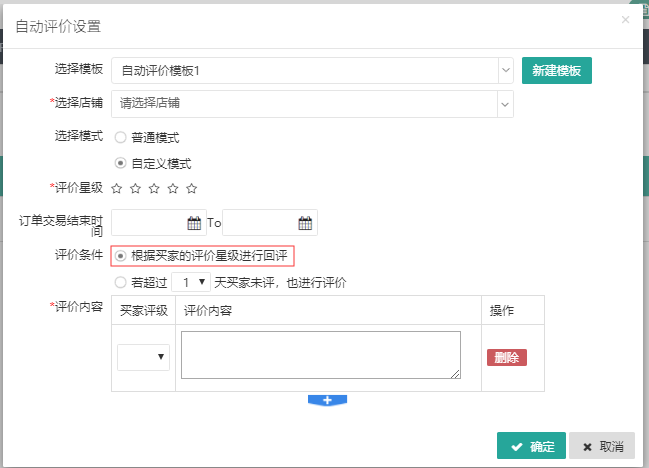Click into the 评价内容 text area

pos(320,355)
